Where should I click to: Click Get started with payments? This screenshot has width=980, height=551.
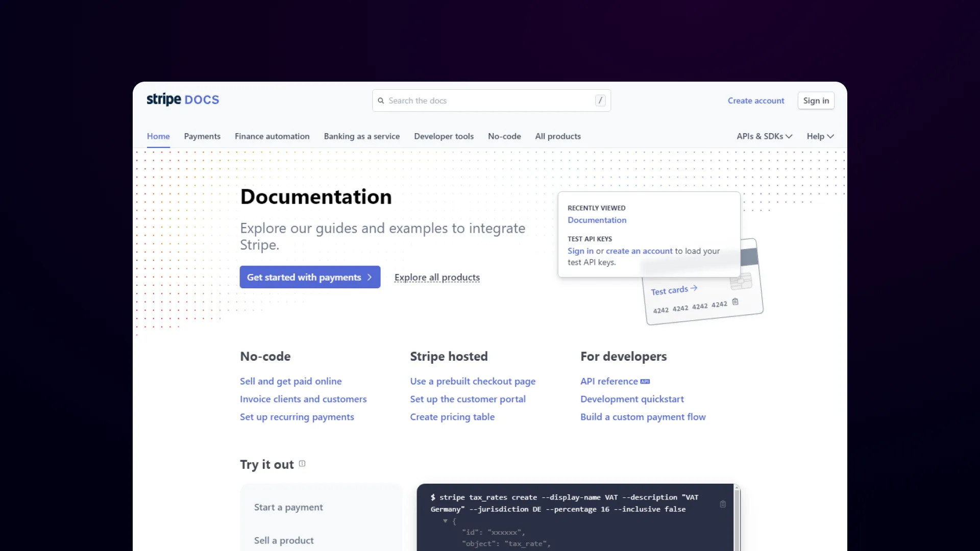[309, 277]
